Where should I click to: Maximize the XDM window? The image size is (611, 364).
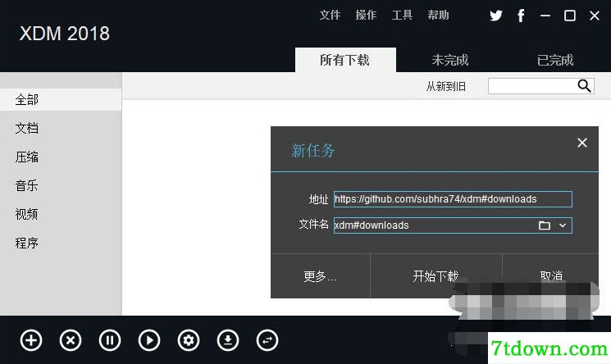click(x=570, y=16)
